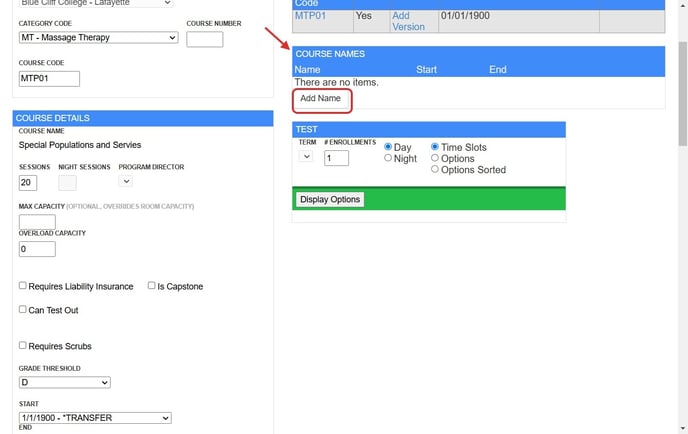
Task: Pick the Time Slots radio option
Action: tap(435, 147)
